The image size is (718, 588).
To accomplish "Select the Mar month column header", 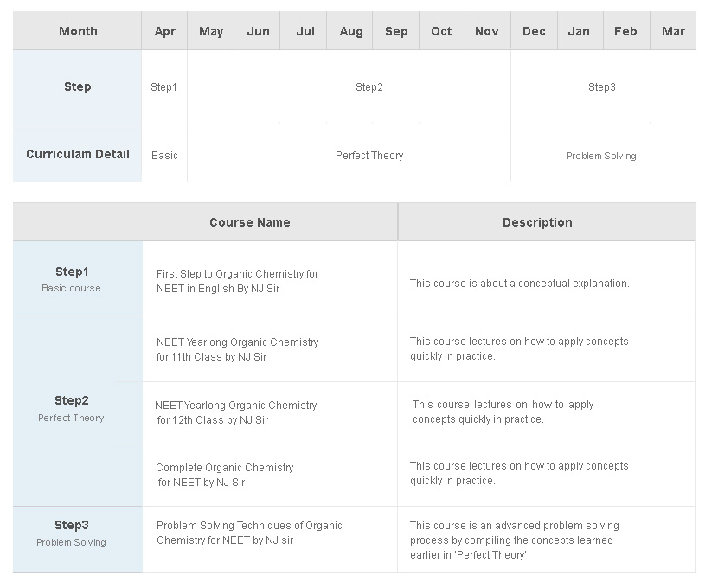I will [x=673, y=31].
